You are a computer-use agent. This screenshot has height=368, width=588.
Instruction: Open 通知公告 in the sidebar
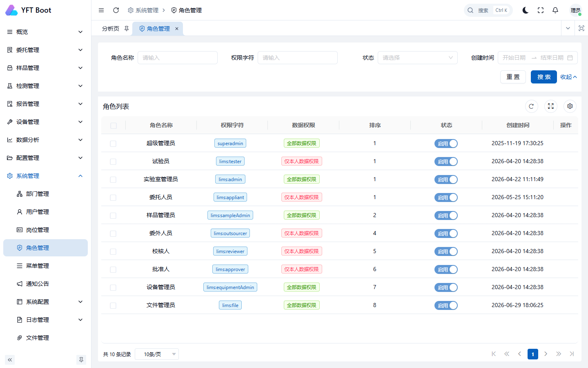click(45, 284)
